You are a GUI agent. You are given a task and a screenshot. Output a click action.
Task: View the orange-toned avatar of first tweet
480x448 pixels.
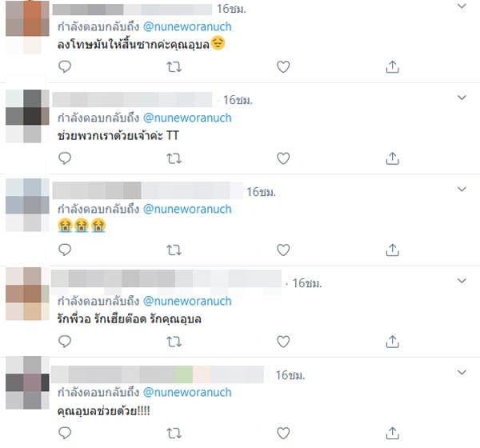[x=27, y=27]
